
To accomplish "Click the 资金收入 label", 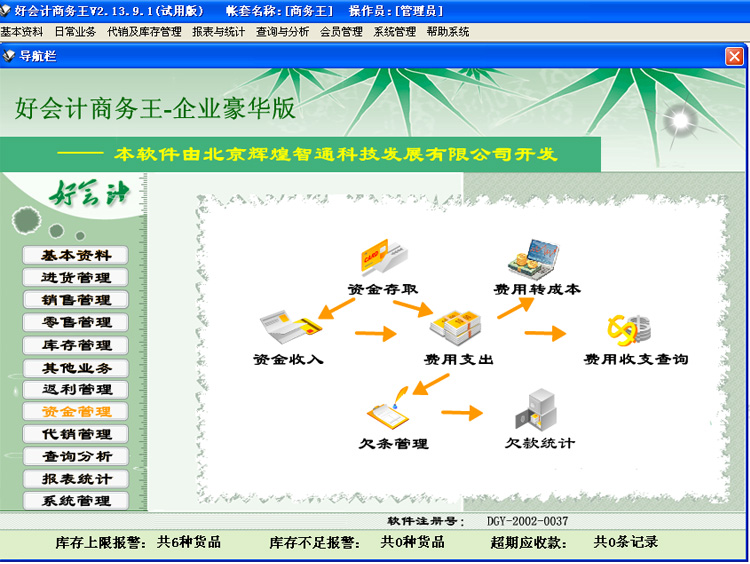I will point(288,359).
